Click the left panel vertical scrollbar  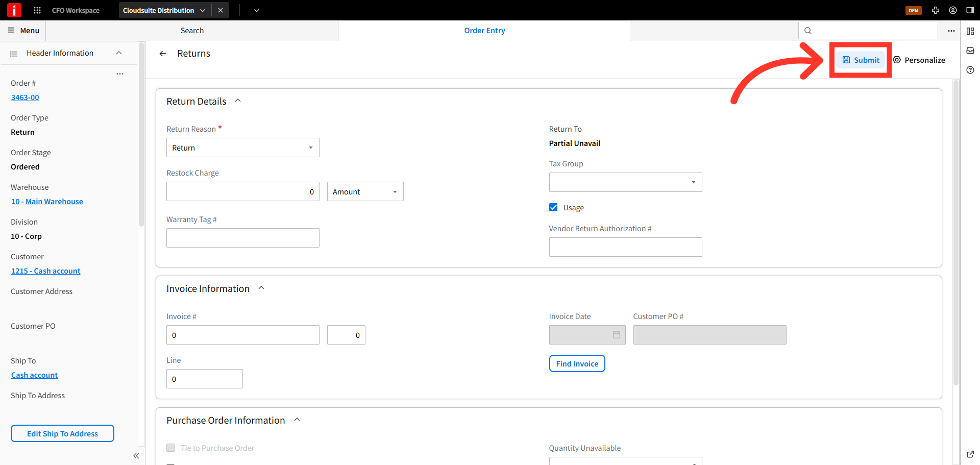pos(141,134)
